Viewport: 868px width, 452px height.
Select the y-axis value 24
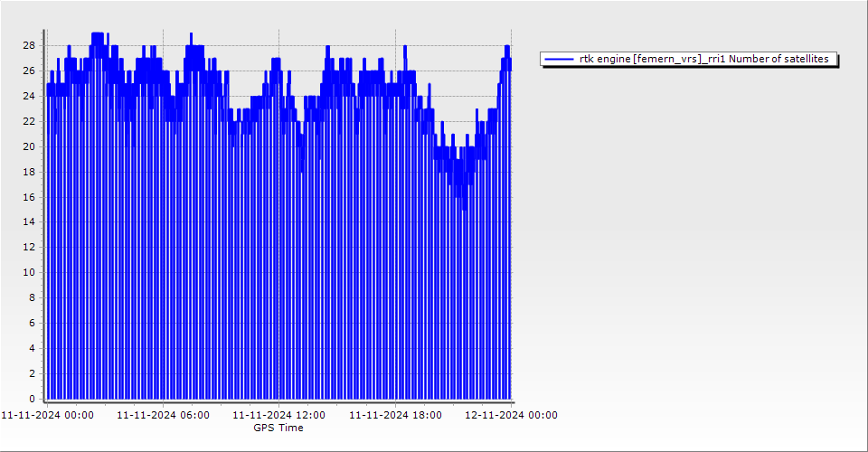(29, 96)
